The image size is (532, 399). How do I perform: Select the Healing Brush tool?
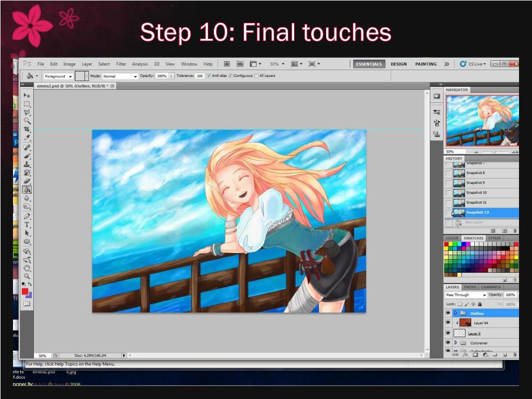pyautogui.click(x=27, y=147)
